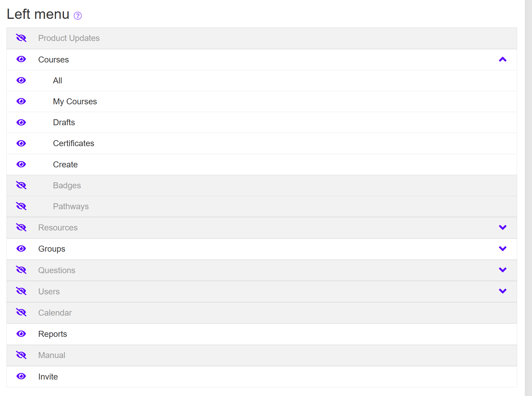532x396 pixels.
Task: Show the Product Updates menu item
Action: (x=21, y=38)
